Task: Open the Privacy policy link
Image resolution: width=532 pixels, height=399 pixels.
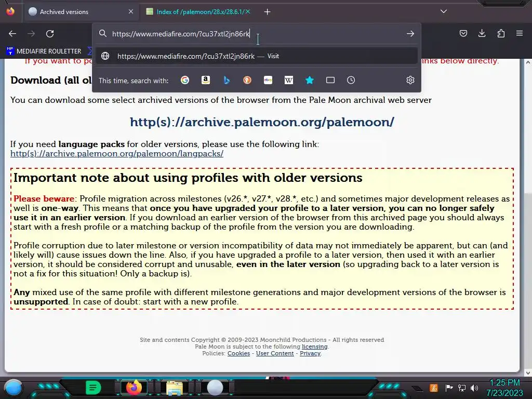Action: coord(310,353)
